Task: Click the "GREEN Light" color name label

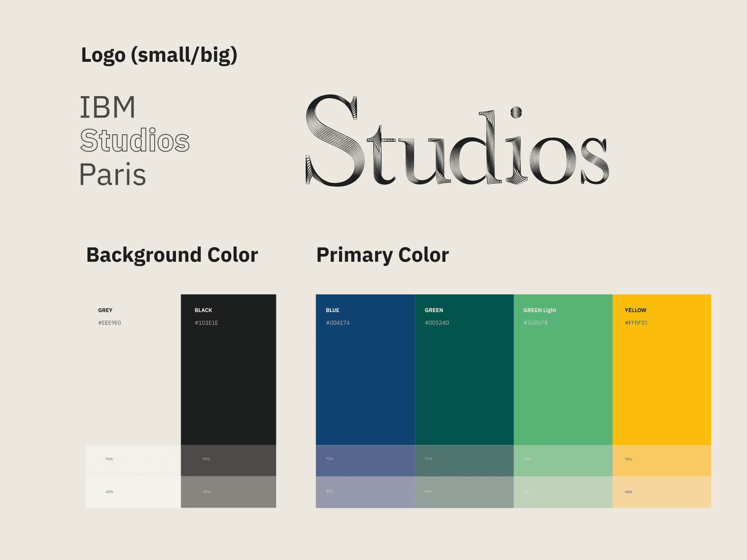Action: click(540, 310)
